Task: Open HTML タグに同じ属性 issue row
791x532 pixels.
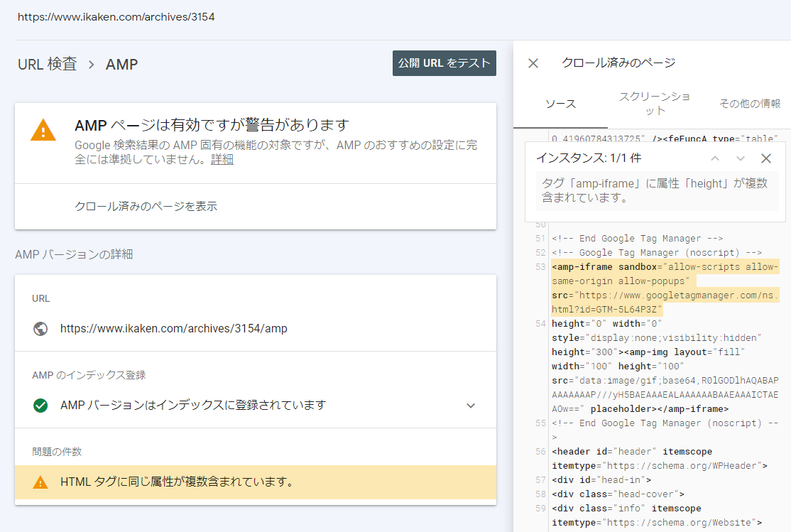Action: [x=255, y=482]
